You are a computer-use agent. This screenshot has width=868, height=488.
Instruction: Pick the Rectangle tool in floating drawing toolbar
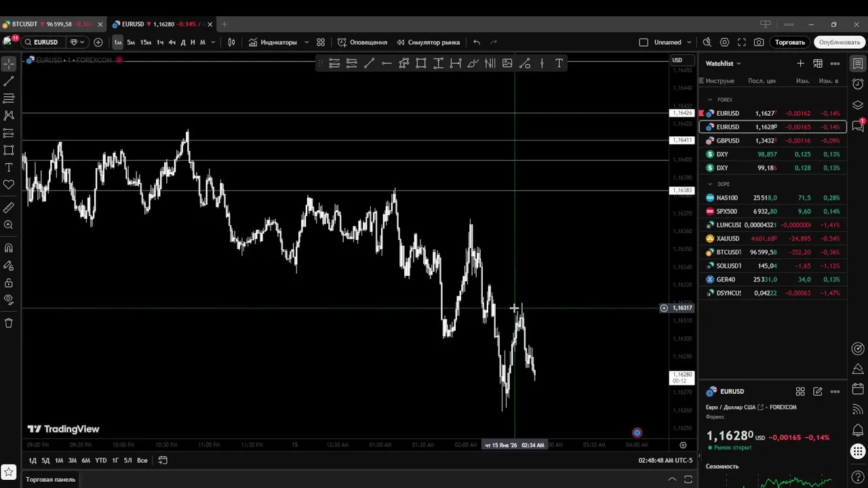pos(421,63)
